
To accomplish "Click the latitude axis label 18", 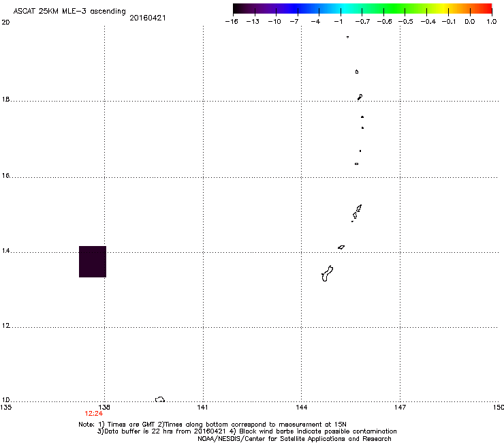I will pyautogui.click(x=5, y=99).
